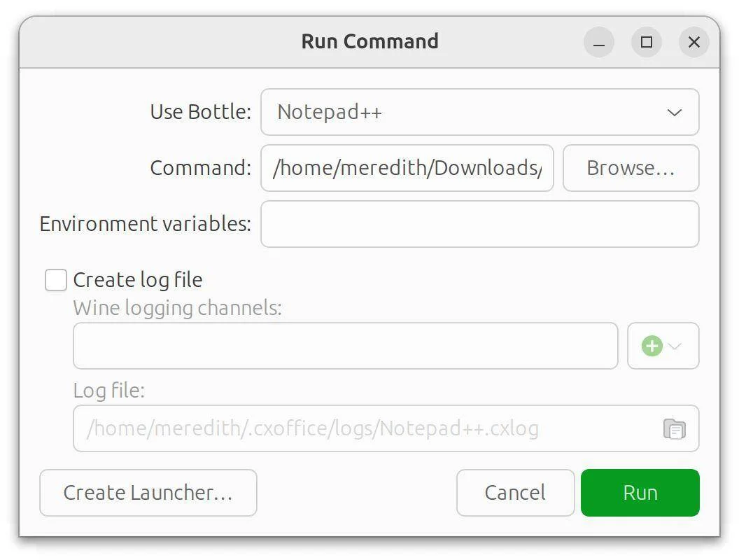Click the Log file path field
Screen dimensions: 739x560
point(364,428)
